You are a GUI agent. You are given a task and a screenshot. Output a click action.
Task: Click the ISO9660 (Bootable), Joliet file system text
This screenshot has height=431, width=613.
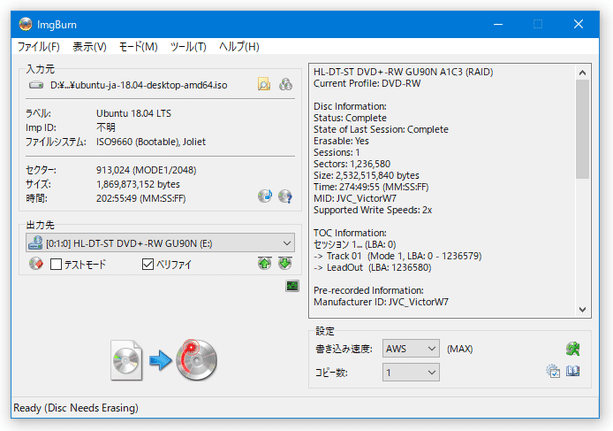[151, 142]
